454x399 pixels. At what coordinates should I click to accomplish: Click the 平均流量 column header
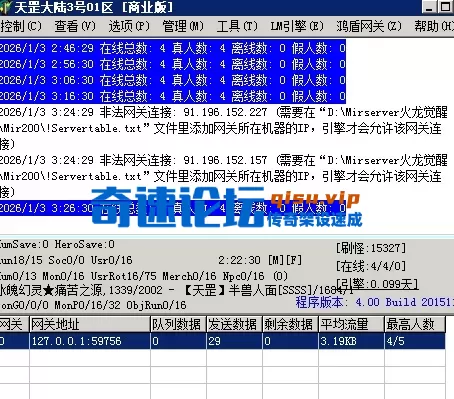tap(351, 324)
